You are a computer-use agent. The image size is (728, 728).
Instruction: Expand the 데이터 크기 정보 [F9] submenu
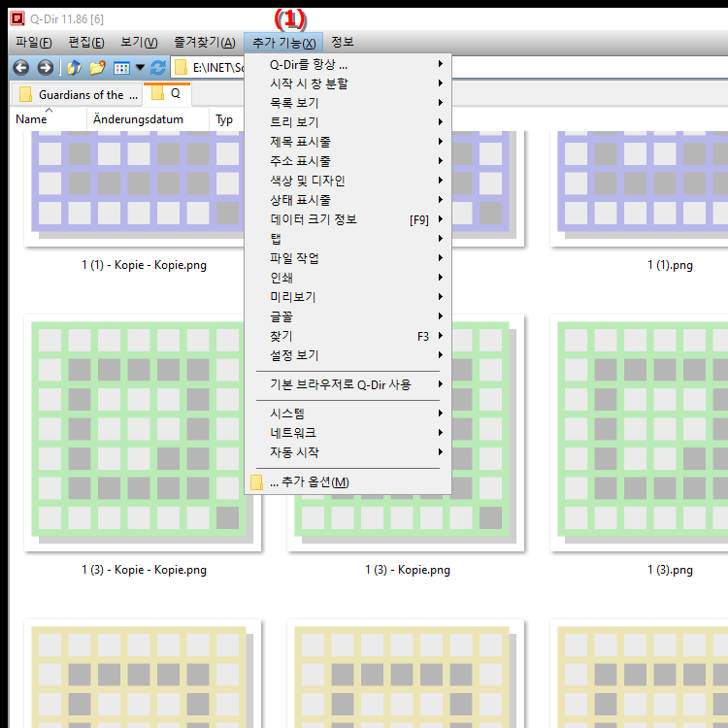(x=347, y=219)
